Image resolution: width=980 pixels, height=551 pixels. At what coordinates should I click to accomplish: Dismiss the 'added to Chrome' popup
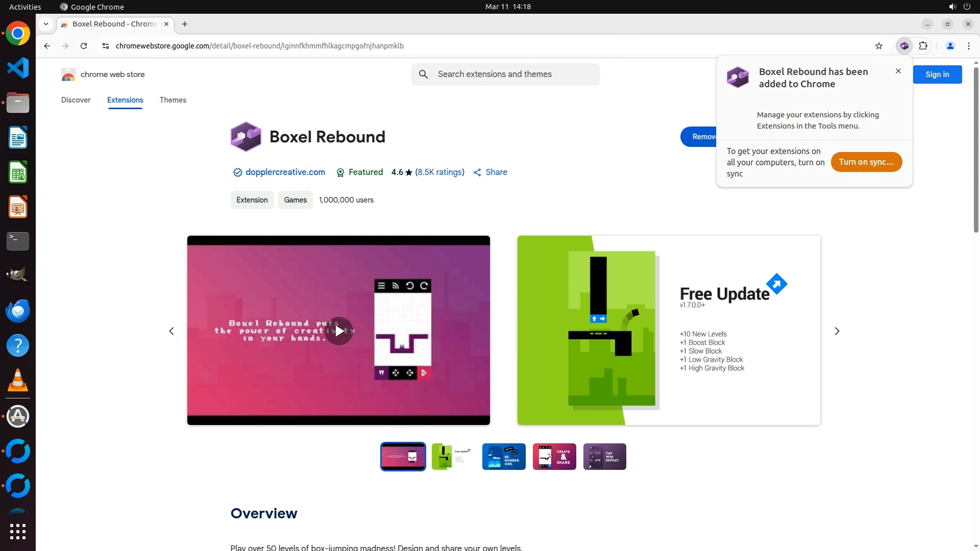tap(898, 71)
